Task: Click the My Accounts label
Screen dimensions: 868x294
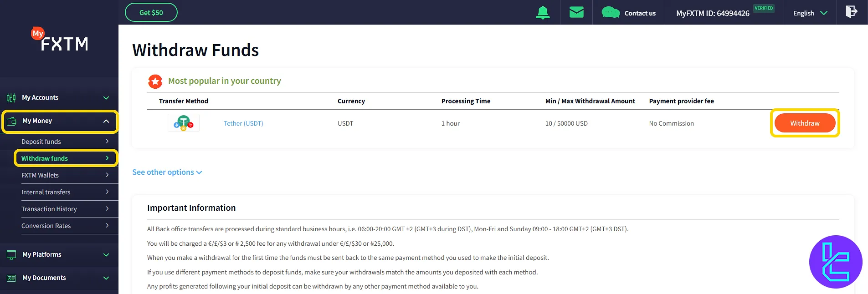Action: [x=40, y=97]
